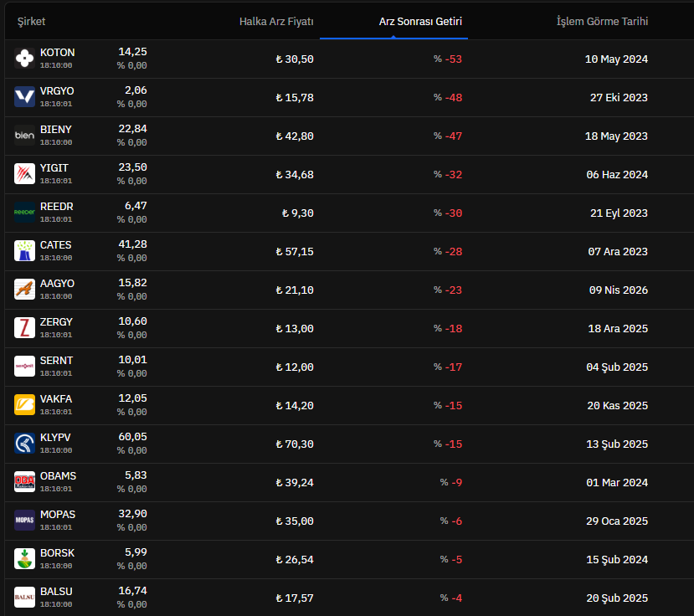Open the KOTON ticker link
The height and width of the screenshot is (616, 694).
[x=58, y=53]
